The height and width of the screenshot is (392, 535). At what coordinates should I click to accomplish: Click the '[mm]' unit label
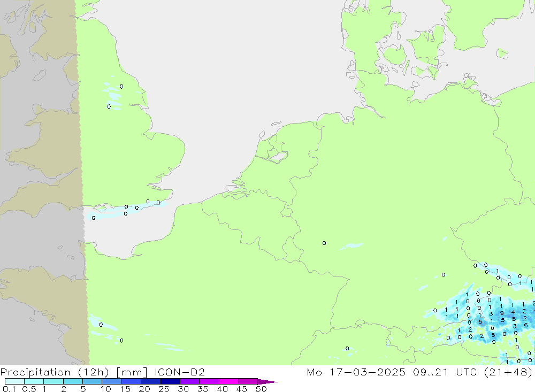132,372
